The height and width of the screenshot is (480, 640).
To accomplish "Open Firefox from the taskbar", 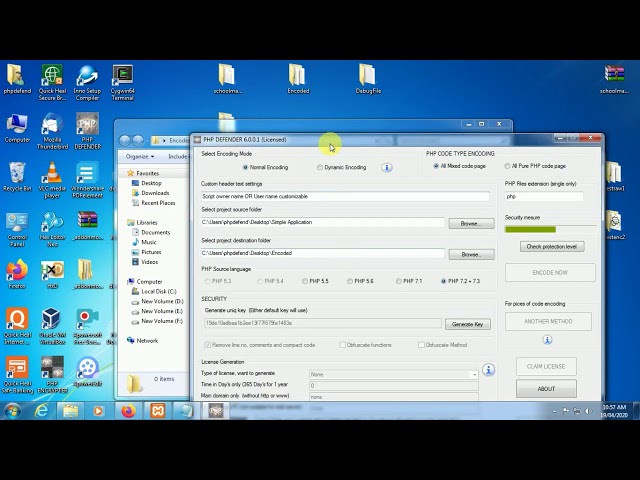I will 128,411.
